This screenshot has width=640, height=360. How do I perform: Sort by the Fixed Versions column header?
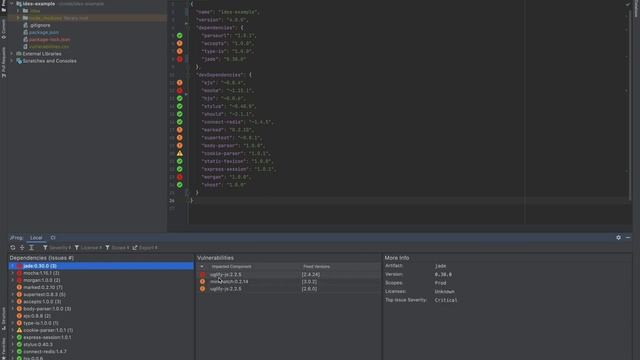pyautogui.click(x=316, y=267)
